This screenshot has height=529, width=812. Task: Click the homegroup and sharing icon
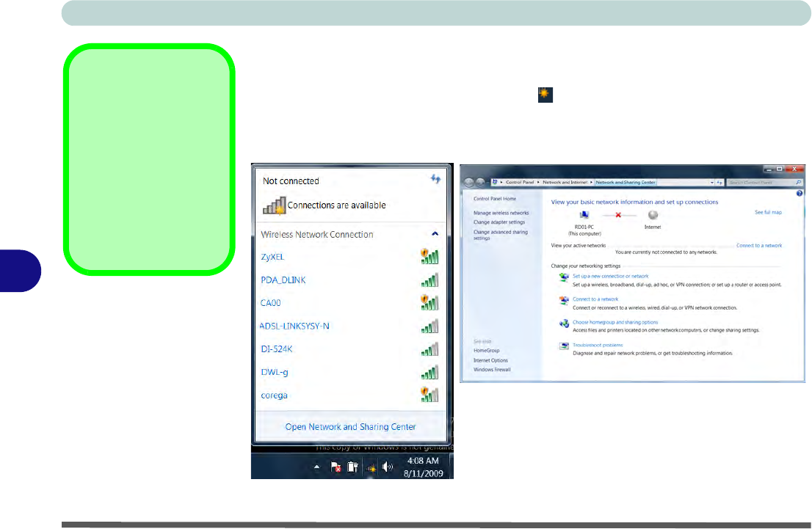point(564,324)
